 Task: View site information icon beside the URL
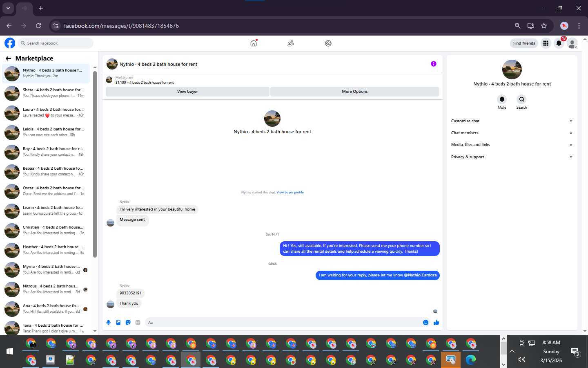(x=56, y=26)
